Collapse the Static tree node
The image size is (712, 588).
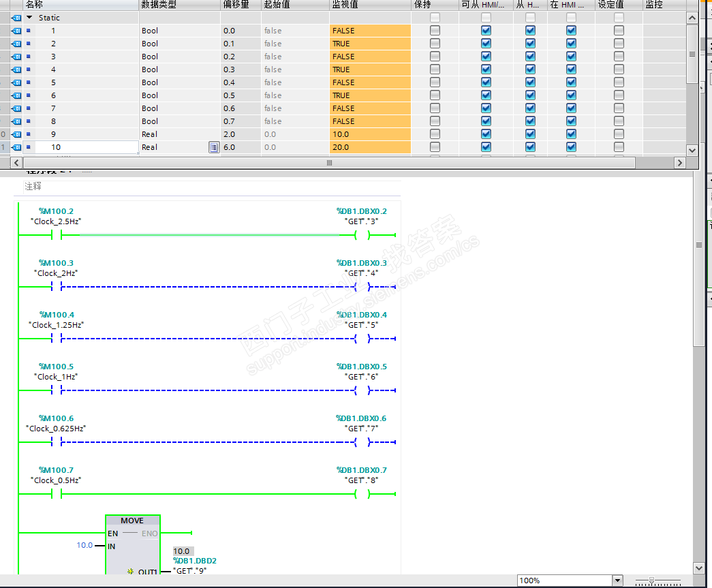click(29, 18)
